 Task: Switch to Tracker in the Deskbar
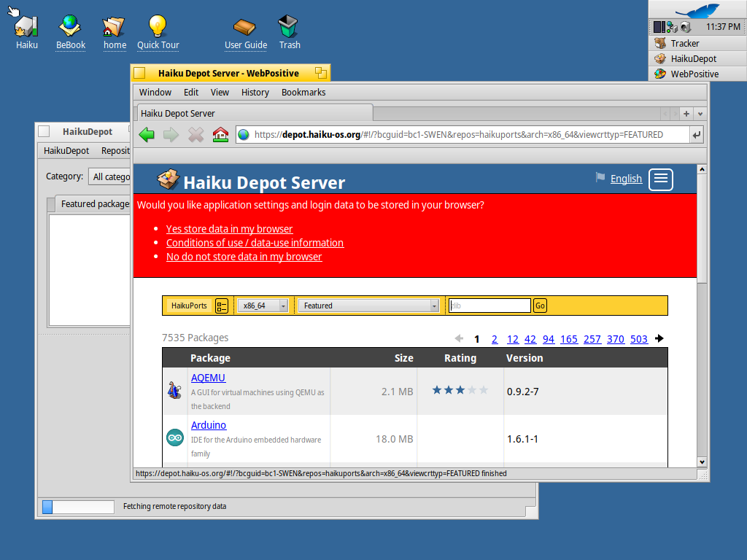(x=697, y=43)
